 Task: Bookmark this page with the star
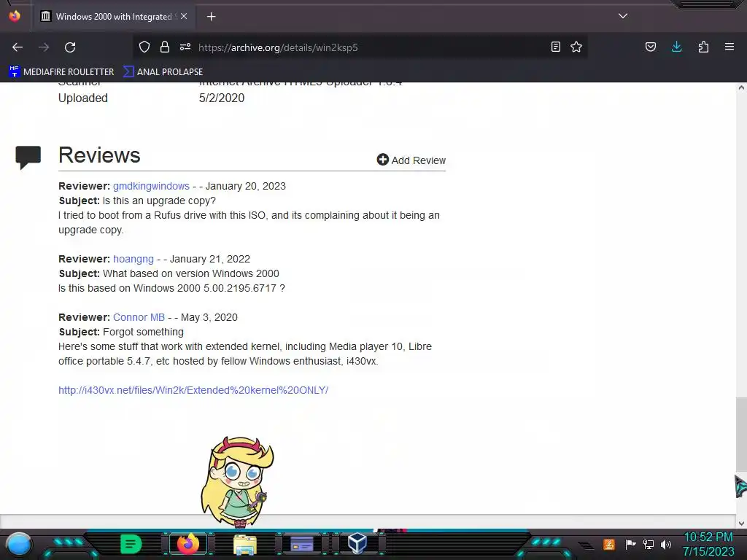[x=576, y=47]
